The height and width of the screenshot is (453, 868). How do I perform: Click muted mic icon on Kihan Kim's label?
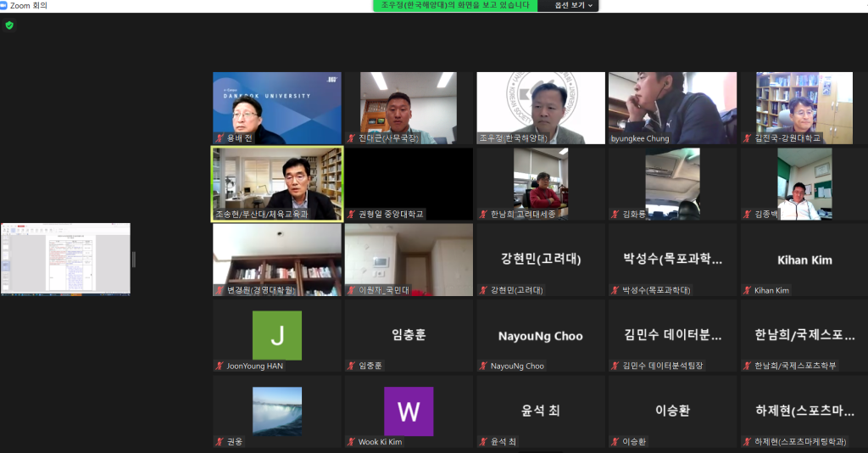point(748,290)
